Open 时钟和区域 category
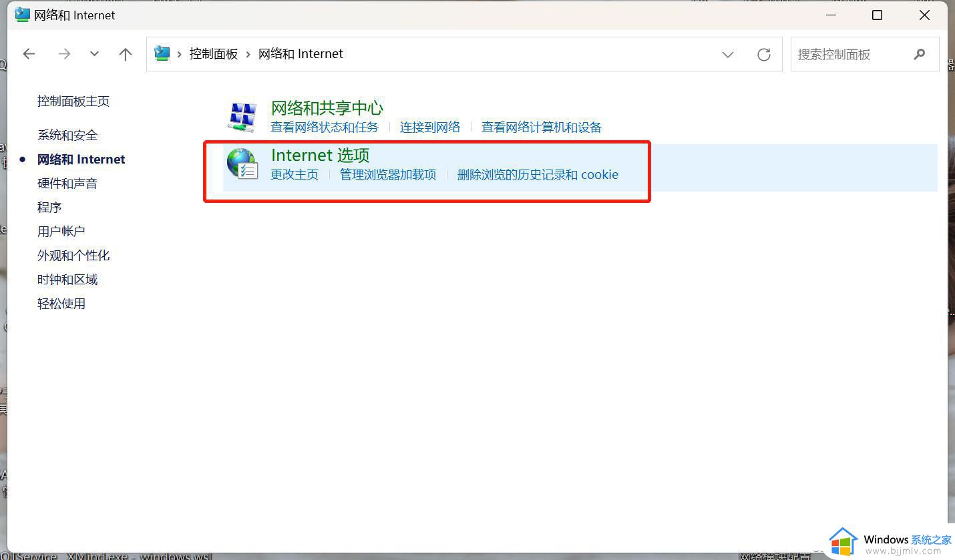 coord(67,279)
